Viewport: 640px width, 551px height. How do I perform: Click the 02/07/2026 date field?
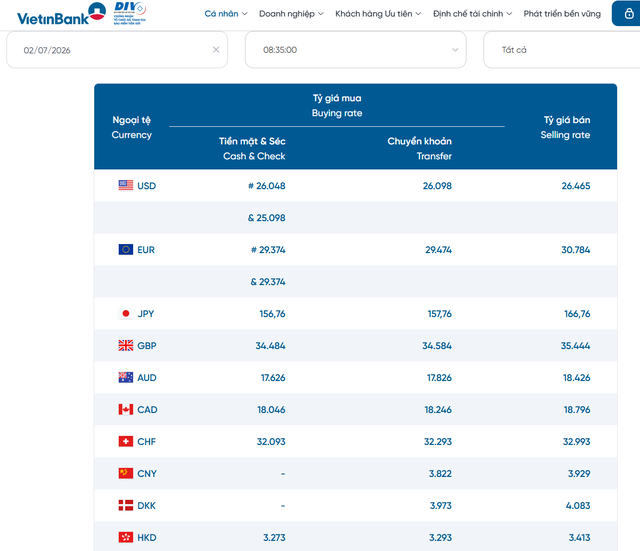[x=117, y=50]
